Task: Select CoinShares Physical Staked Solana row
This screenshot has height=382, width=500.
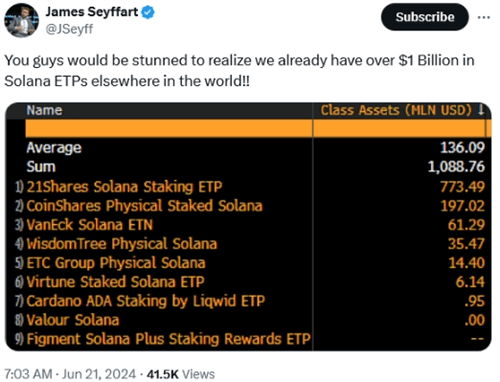Action: (x=249, y=206)
